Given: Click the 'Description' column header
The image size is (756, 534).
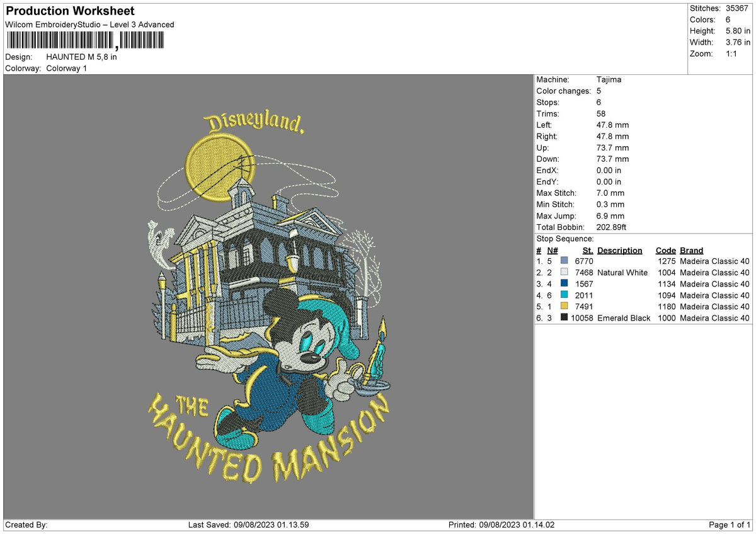Looking at the screenshot, I should tap(620, 251).
